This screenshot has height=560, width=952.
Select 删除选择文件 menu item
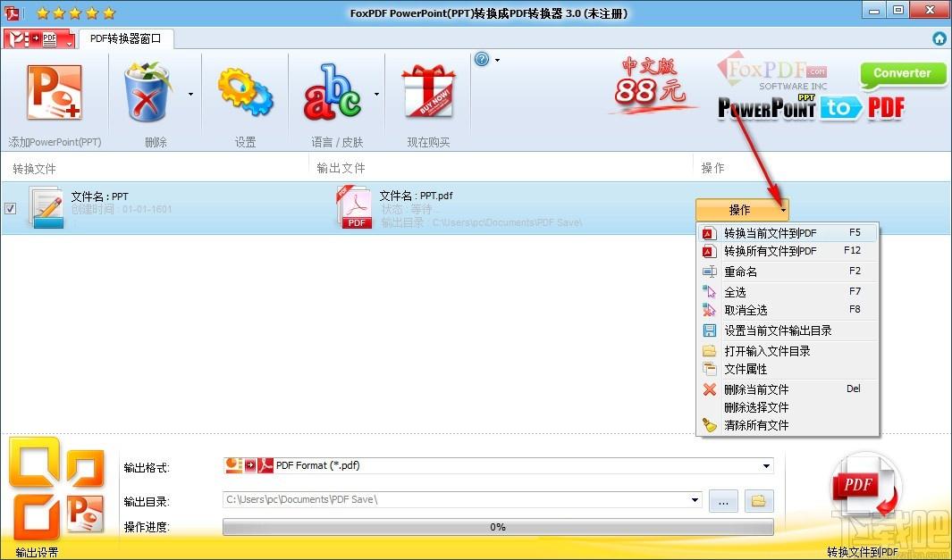coord(787,407)
